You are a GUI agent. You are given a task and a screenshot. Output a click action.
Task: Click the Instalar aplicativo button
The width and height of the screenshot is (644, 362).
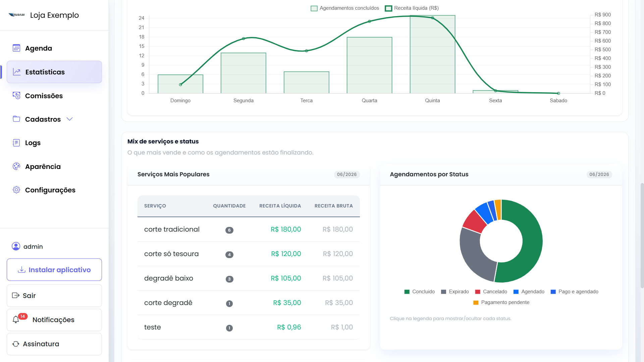pyautogui.click(x=54, y=269)
